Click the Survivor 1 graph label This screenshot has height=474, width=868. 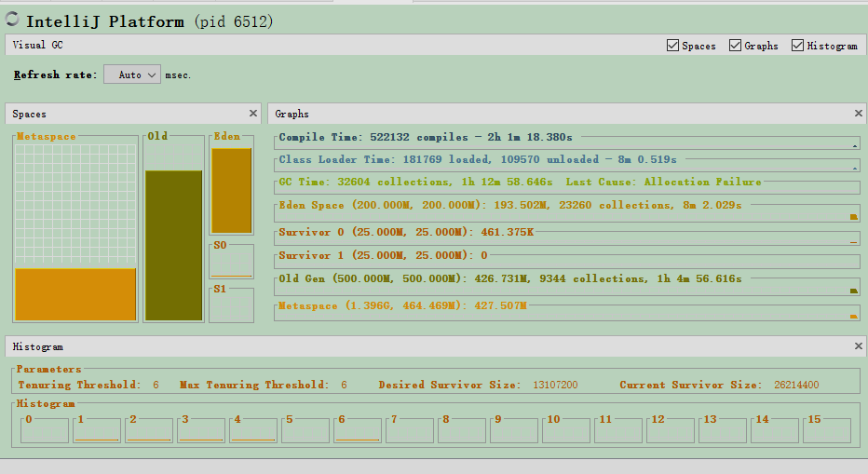coord(383,255)
